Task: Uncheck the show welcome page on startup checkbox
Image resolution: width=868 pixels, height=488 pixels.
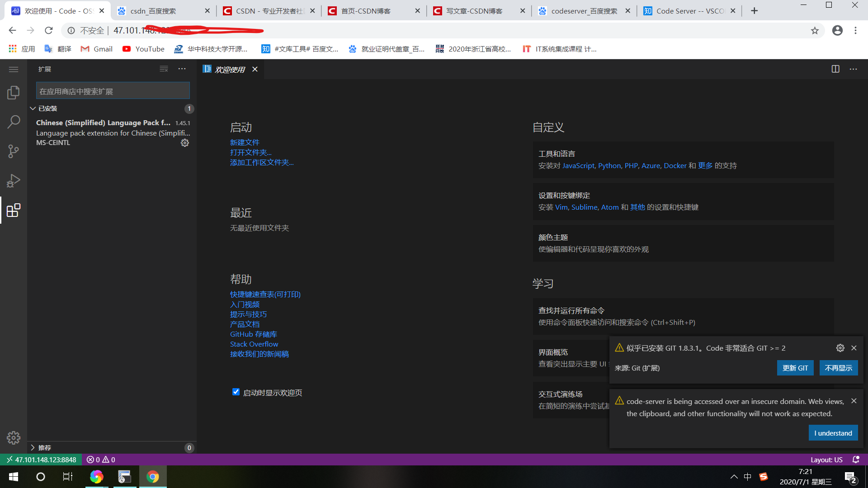Action: coord(236,392)
